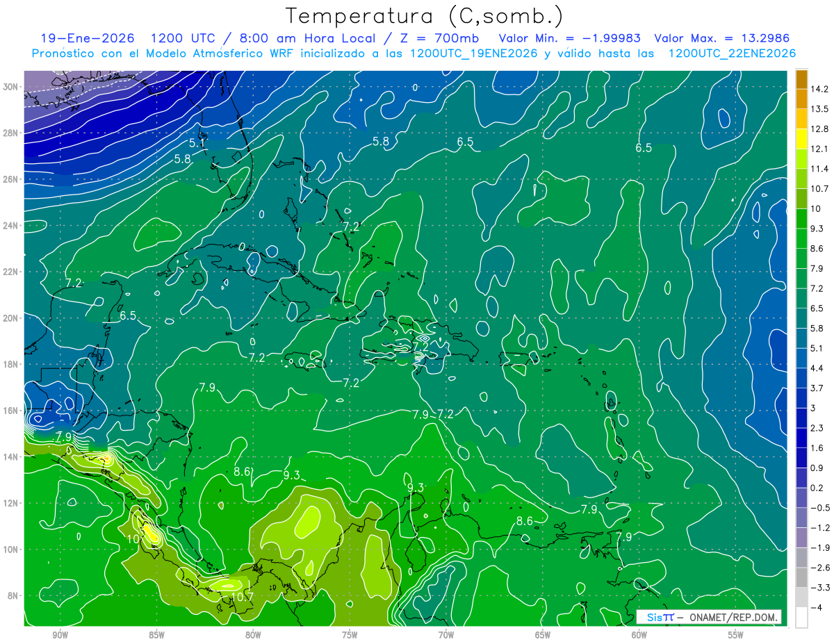Click the "85W" longitude axis label
834x644 pixels.
click(x=156, y=635)
